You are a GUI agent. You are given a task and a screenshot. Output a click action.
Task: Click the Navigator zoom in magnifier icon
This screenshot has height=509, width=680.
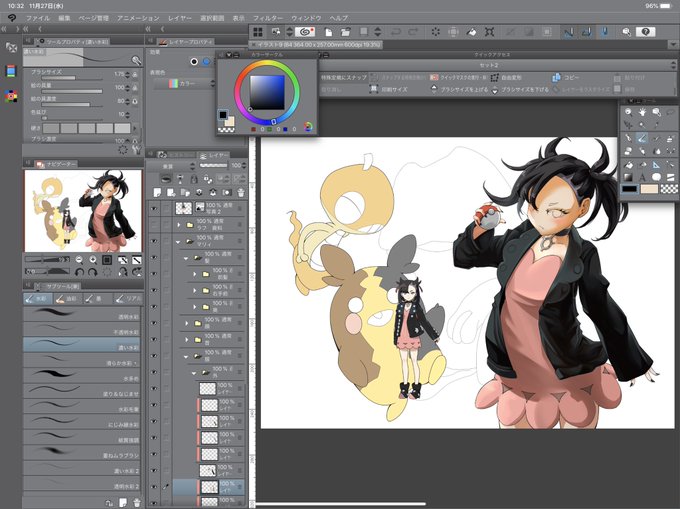pyautogui.click(x=93, y=260)
